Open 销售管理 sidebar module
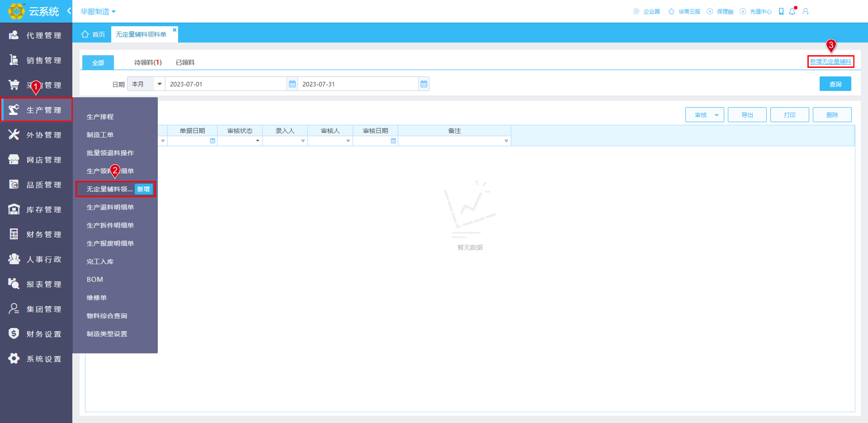 [x=36, y=60]
